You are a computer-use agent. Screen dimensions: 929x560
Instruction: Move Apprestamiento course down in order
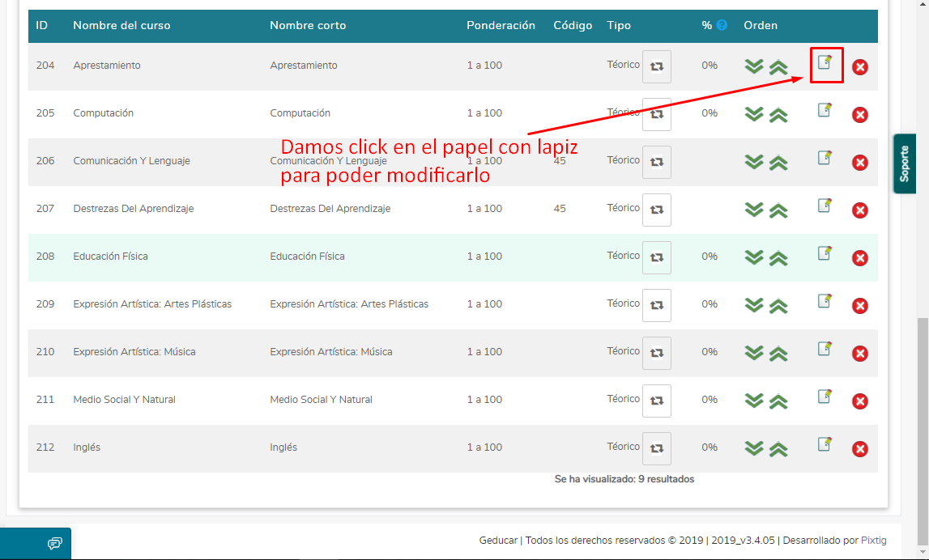click(753, 66)
